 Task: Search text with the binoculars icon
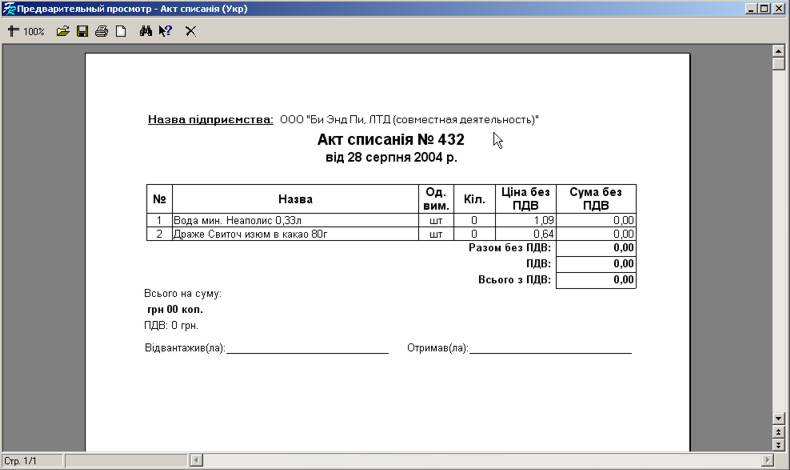tap(145, 31)
